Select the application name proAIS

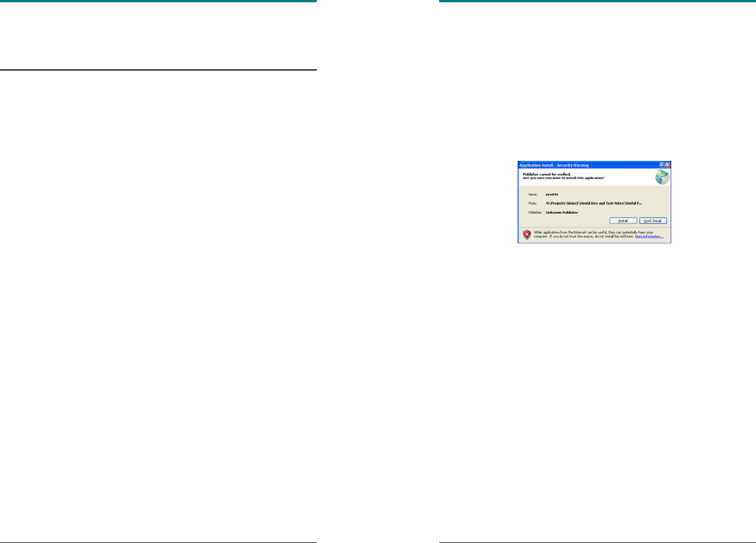tap(552, 194)
